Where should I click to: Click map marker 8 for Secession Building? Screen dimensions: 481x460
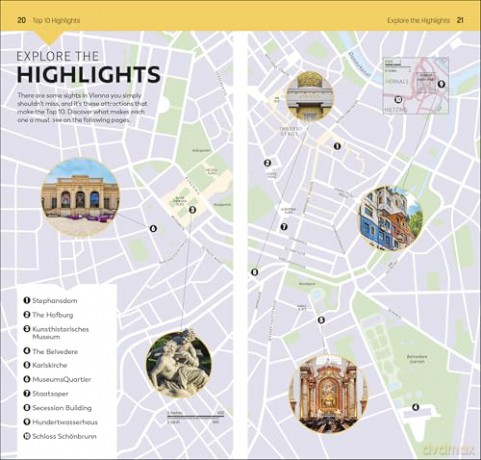click(x=254, y=272)
